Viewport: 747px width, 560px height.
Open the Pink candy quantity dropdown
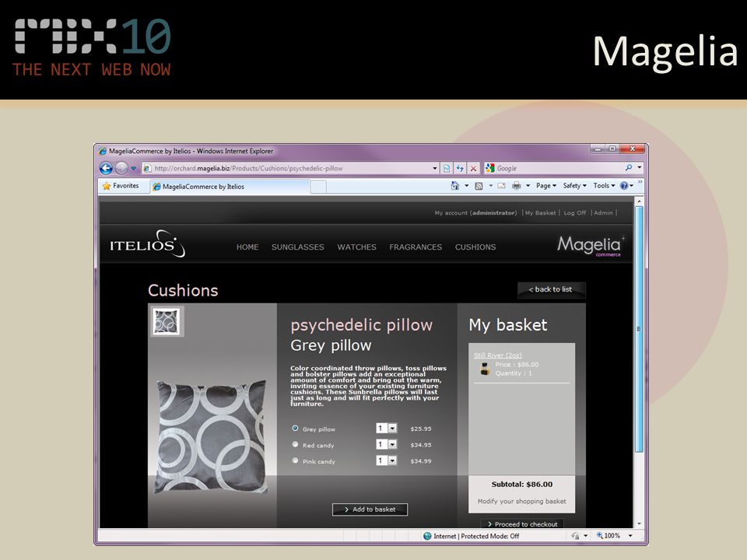(x=387, y=460)
